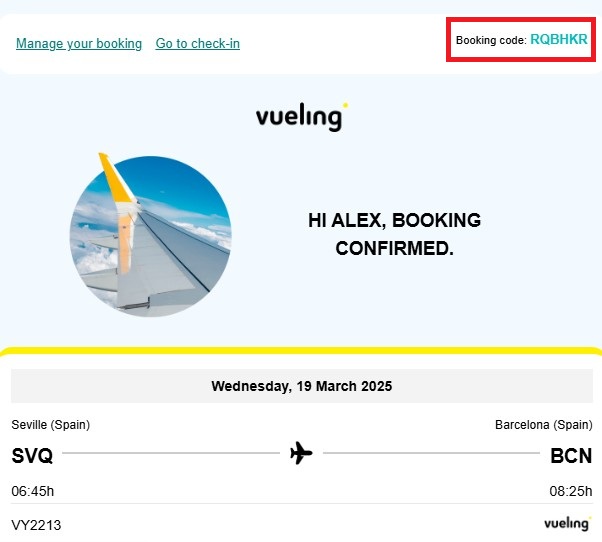The height and width of the screenshot is (542, 602).
Task: Click the yellow border above flight details
Action: click(x=301, y=350)
